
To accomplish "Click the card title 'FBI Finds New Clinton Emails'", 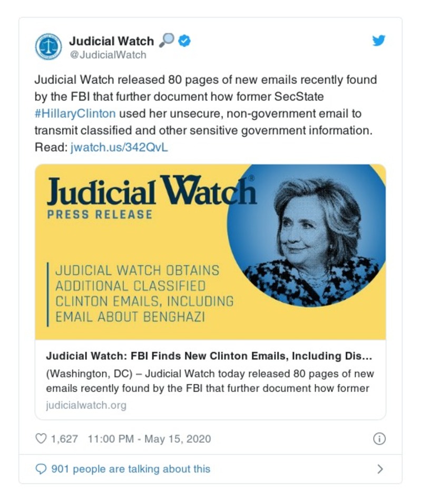I will click(x=209, y=356).
